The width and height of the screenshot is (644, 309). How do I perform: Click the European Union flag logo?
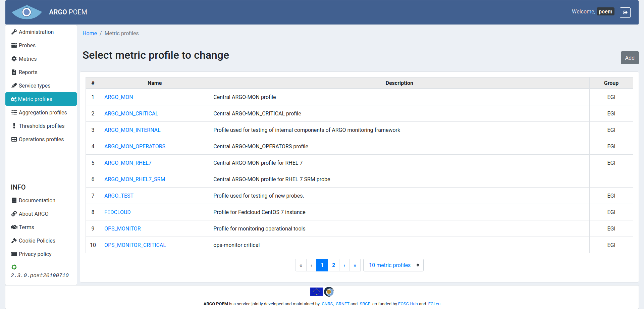316,292
